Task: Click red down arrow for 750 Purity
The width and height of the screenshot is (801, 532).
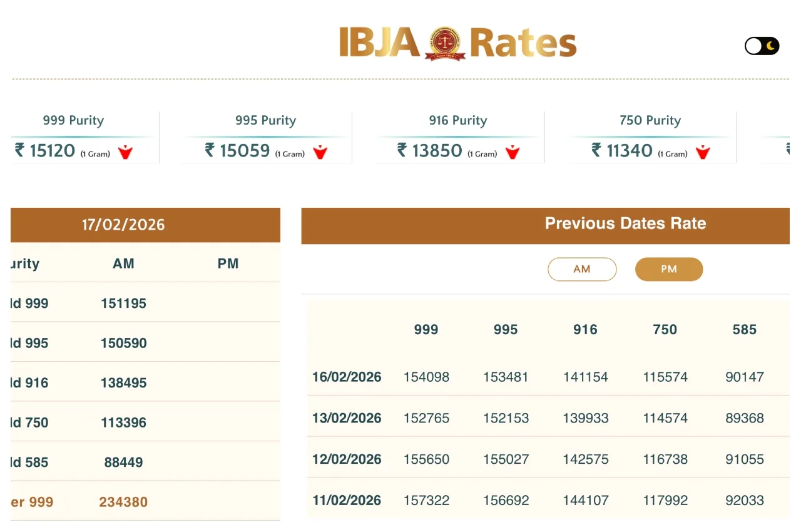Action: click(703, 152)
